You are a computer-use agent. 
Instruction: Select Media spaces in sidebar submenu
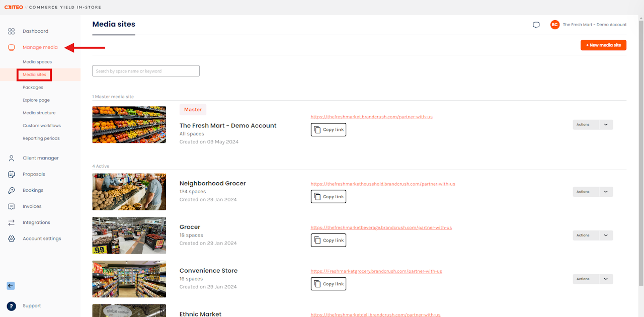[x=37, y=62]
